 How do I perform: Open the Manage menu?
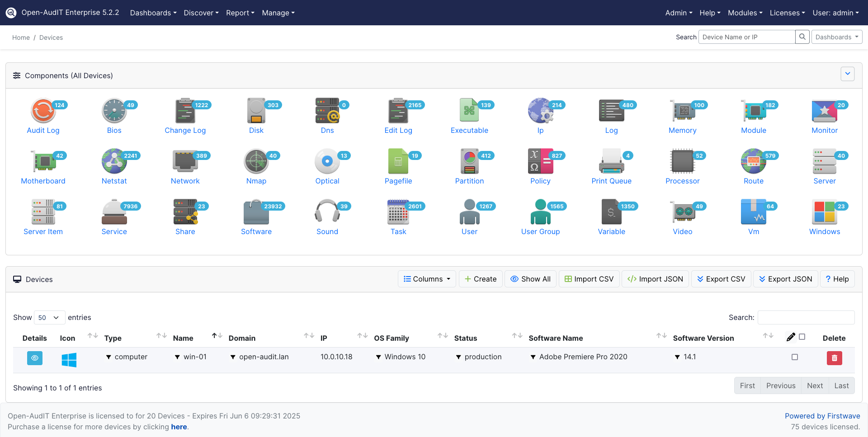point(278,13)
